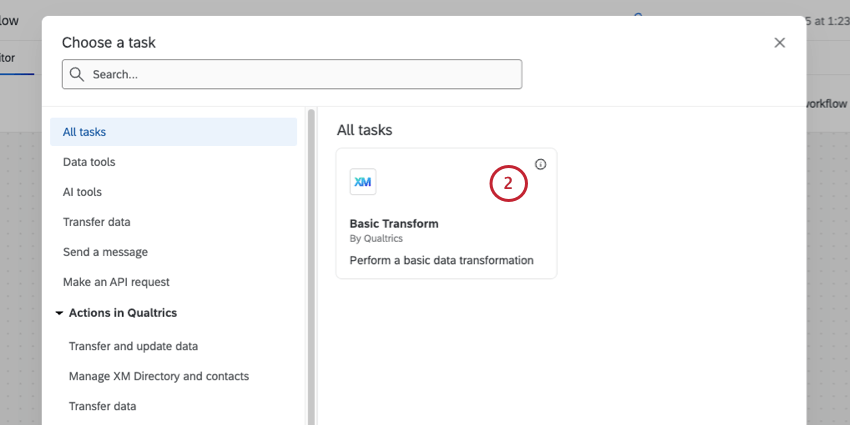Choose Send a message category
Image resolution: width=850 pixels, height=425 pixels.
click(105, 252)
